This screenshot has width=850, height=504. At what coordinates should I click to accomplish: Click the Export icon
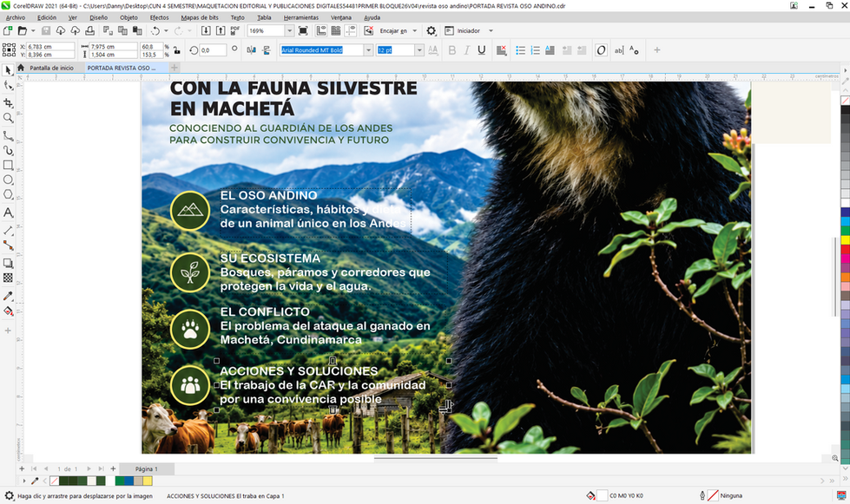point(221,31)
